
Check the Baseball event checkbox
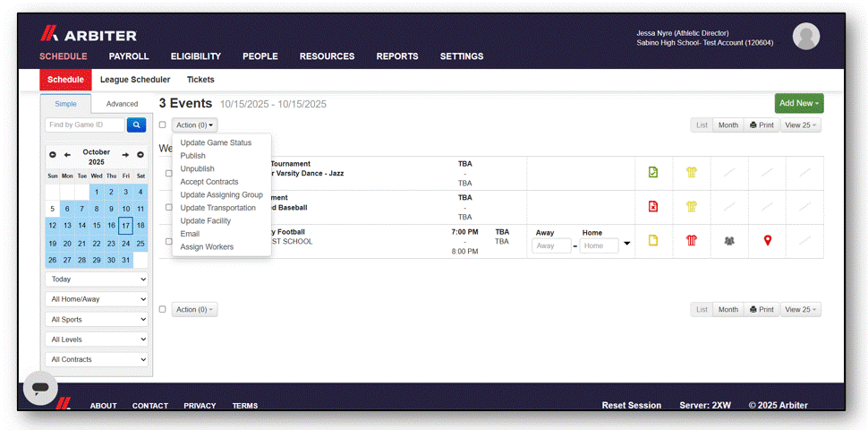click(x=169, y=207)
